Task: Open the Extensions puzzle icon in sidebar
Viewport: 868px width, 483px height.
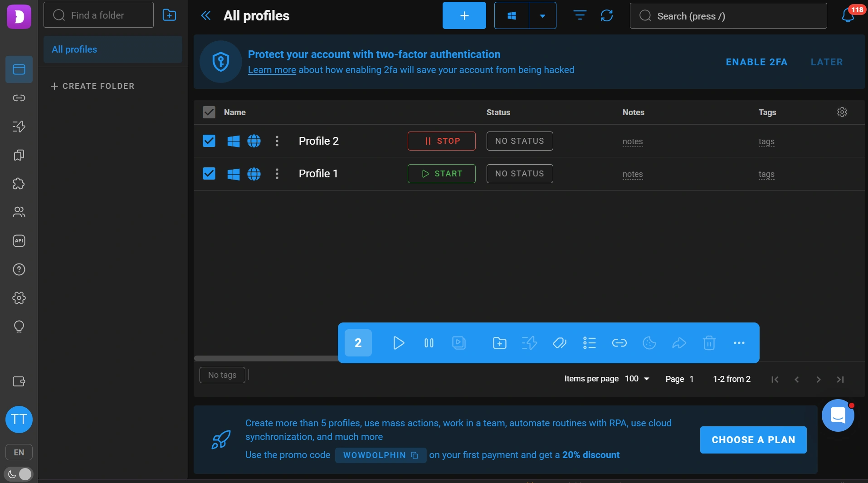Action: (19, 184)
